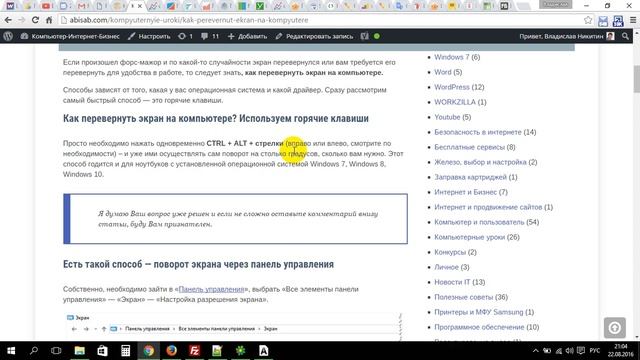This screenshot has height=360, width=640.
Task: Reload the page with the refresh icon
Action: pyautogui.click(x=35, y=20)
